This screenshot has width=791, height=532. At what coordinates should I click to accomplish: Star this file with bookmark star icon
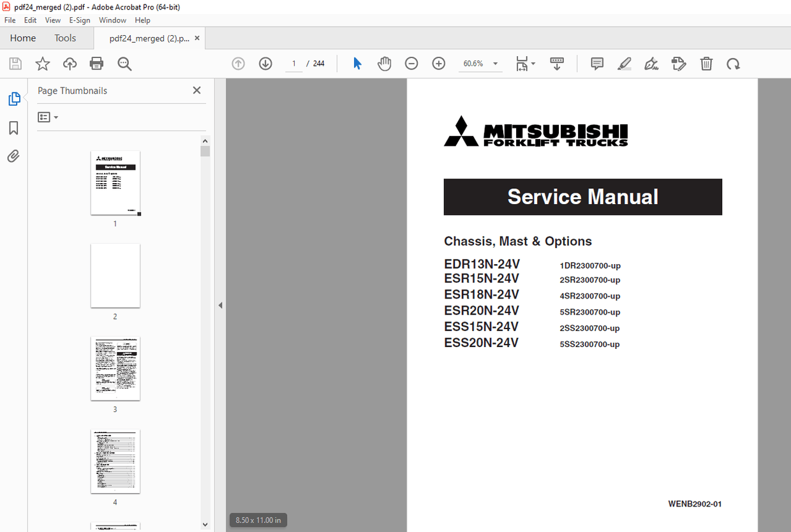pyautogui.click(x=43, y=64)
